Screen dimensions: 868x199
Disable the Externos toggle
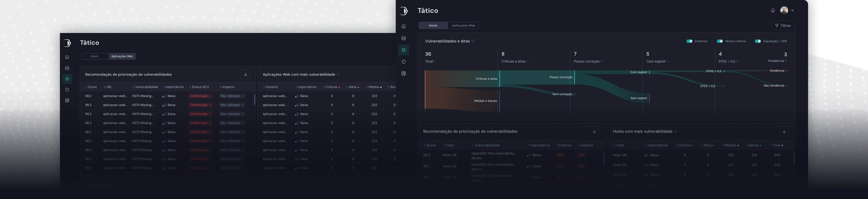coord(689,41)
